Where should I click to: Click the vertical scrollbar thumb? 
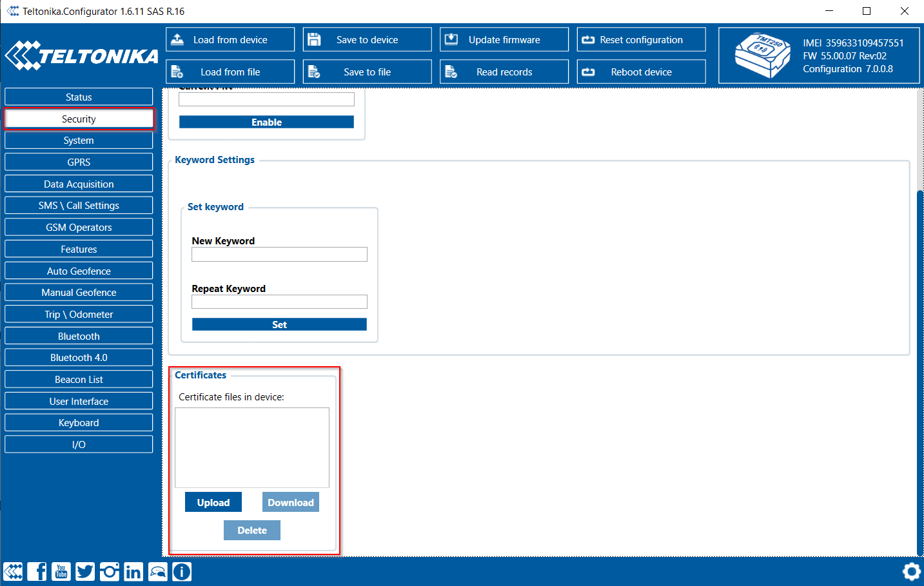click(919, 371)
